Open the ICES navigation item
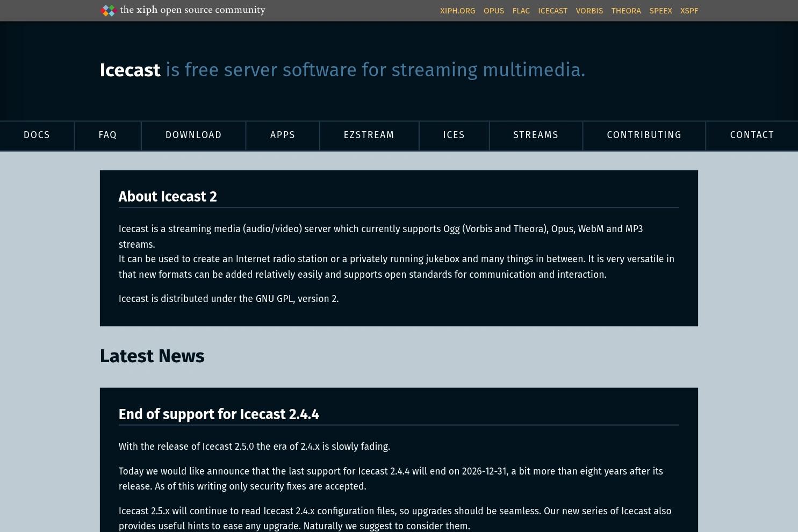Image resolution: width=798 pixels, height=532 pixels. [454, 135]
